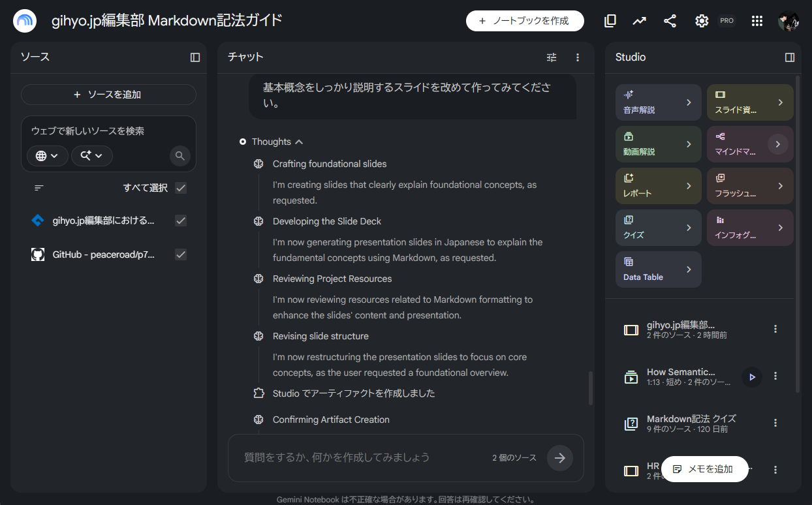The image size is (812, 505).
Task: Open the Google apps grid icon
Action: pyautogui.click(x=757, y=21)
